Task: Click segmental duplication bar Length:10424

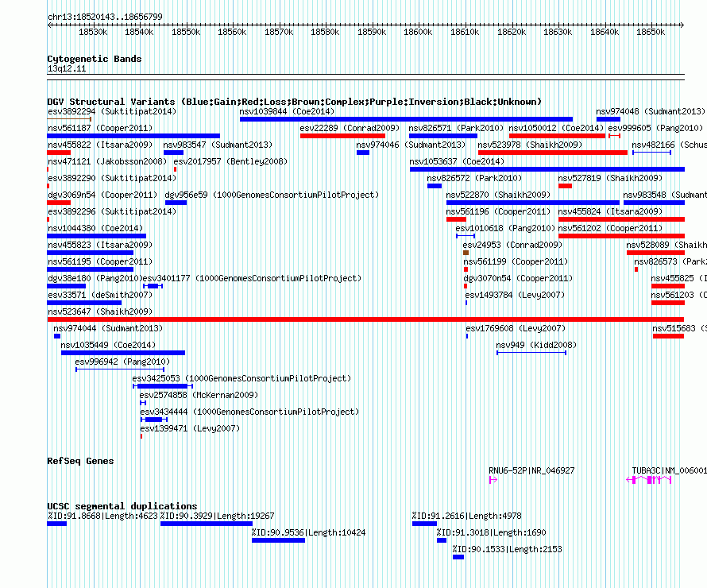Action: (279, 540)
